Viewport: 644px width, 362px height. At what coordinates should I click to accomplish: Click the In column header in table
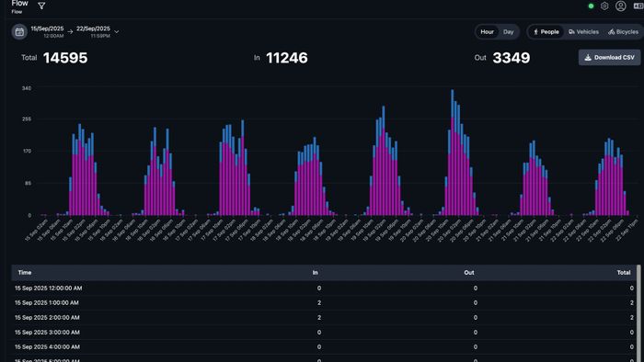point(315,272)
